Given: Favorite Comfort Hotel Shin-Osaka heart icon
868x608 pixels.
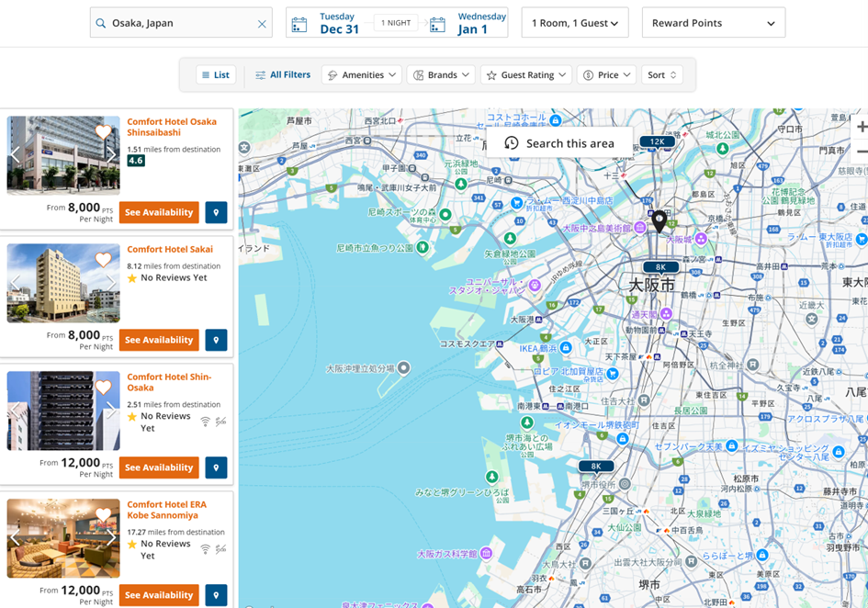Looking at the screenshot, I should (104, 387).
